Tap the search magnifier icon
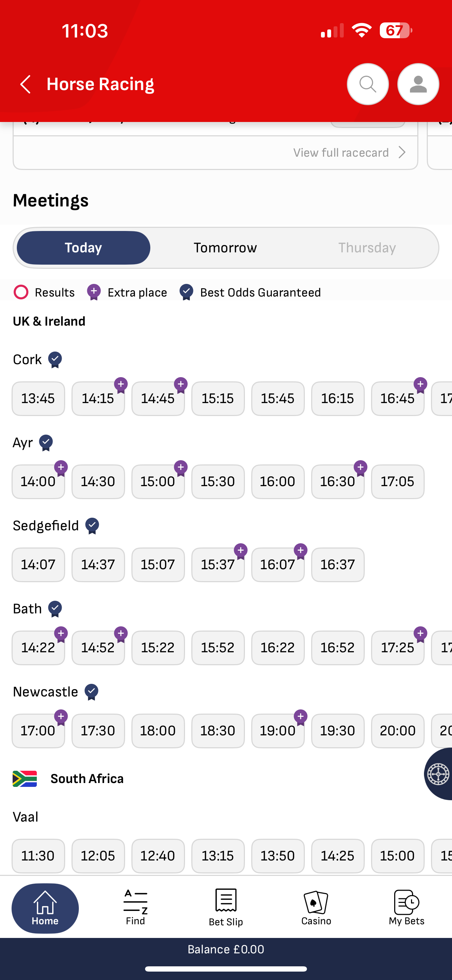 (x=368, y=84)
